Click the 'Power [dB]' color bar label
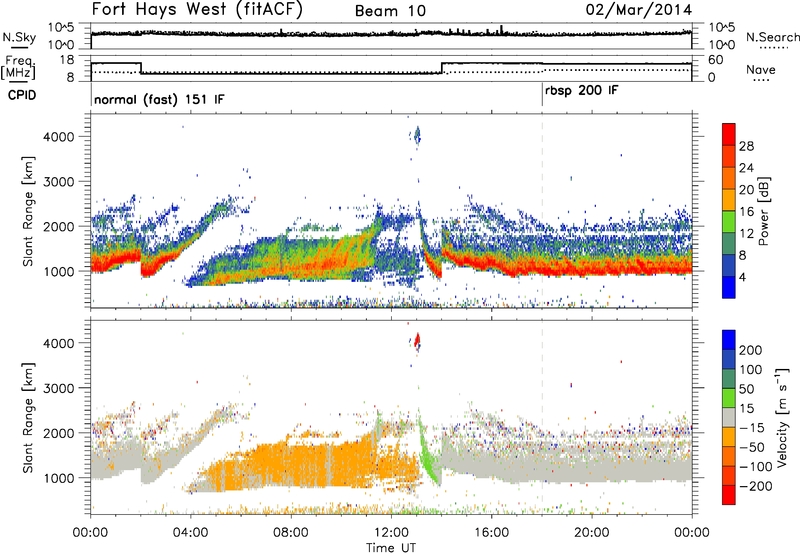Image resolution: width=800 pixels, height=554 pixels. (763, 211)
